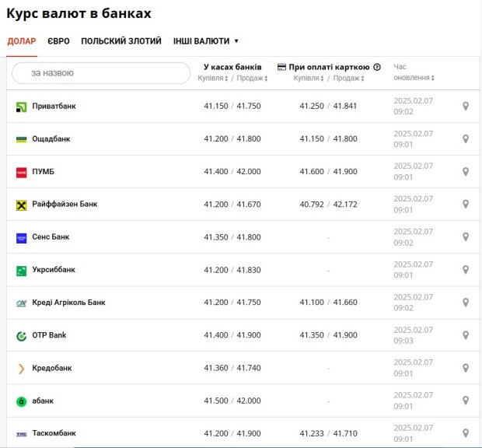Click the абанк green circle logo
This screenshot has width=482, height=448.
point(21,401)
